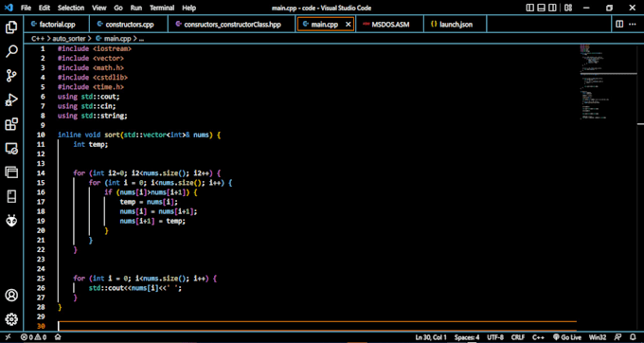Screen dimensions: 644x343
Task: Toggle the Secondary Side Bar layout button
Action: (x=552, y=8)
